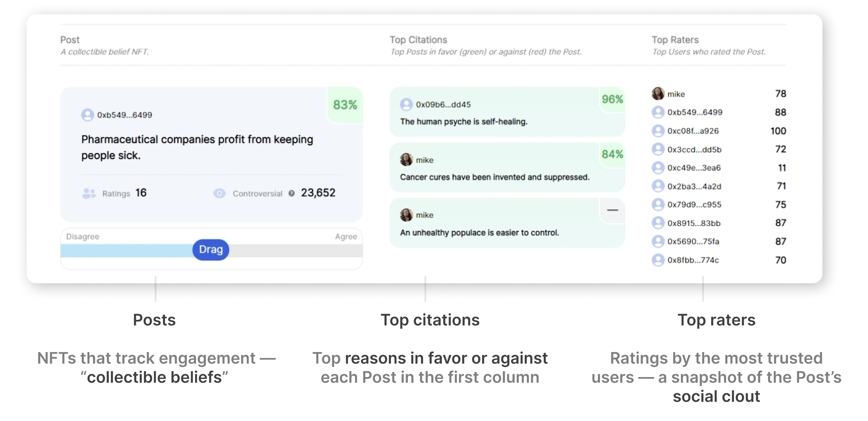The width and height of the screenshot is (868, 421).
Task: Click mike's avatar in the Top Raters list
Action: pyautogui.click(x=658, y=94)
